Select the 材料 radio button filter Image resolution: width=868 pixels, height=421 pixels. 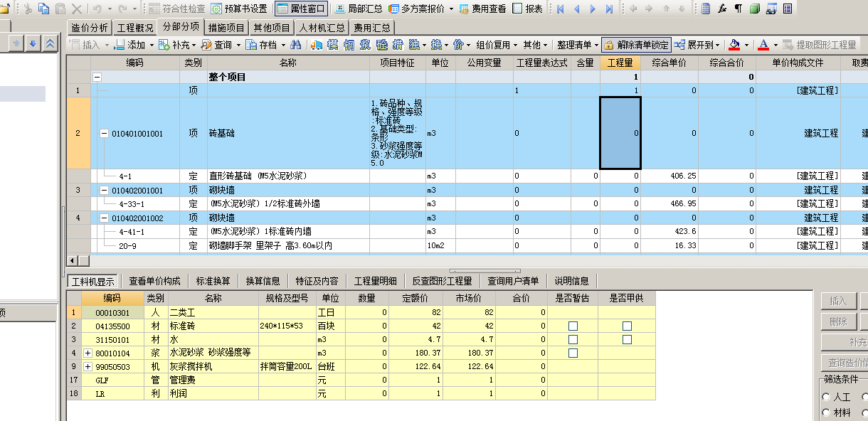point(827,412)
